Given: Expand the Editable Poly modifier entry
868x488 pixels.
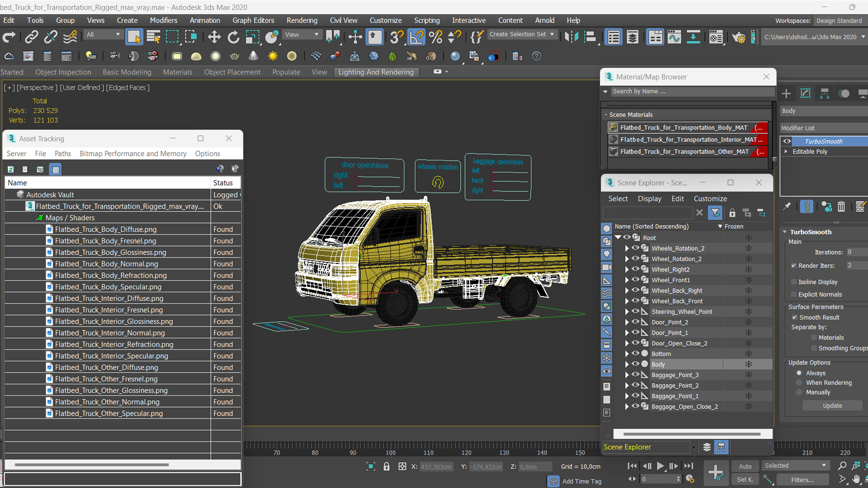Looking at the screenshot, I should pos(786,151).
